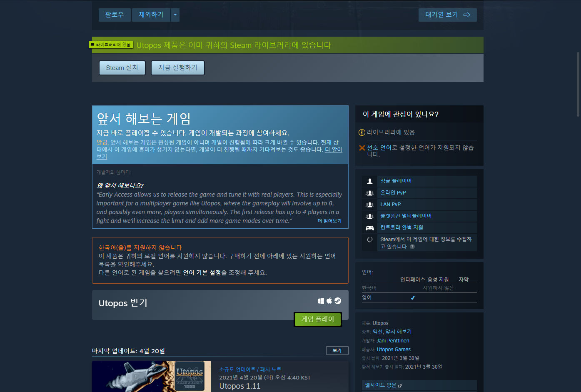The height and width of the screenshot is (392, 581).
Task: Open developer Jani Penttinen link
Action: [x=393, y=341]
